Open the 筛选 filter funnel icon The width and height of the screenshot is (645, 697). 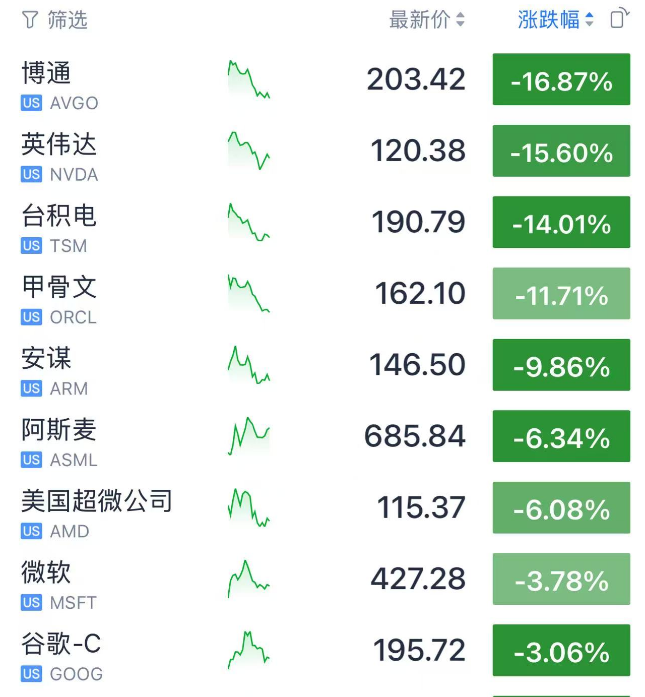coord(29,19)
